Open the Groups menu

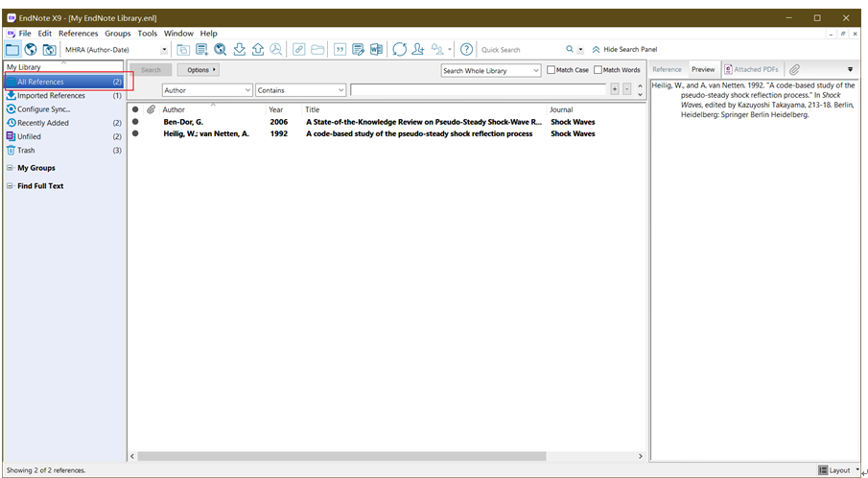tap(118, 34)
